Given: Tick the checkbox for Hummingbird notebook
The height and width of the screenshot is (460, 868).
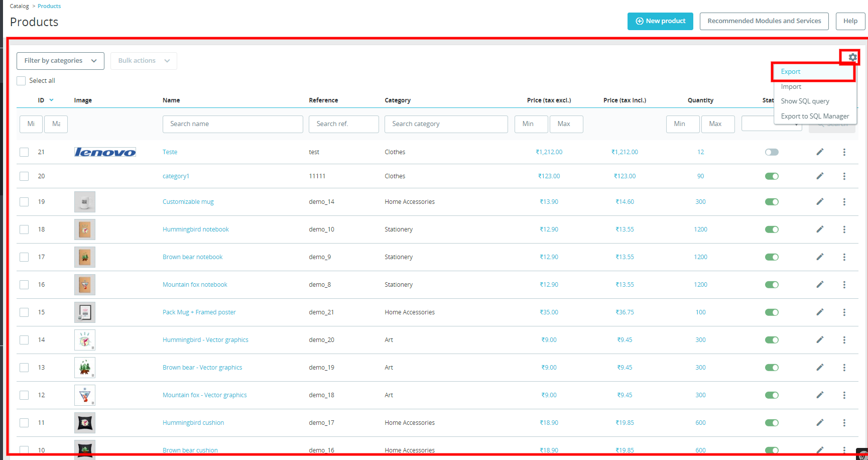Looking at the screenshot, I should (x=24, y=229).
